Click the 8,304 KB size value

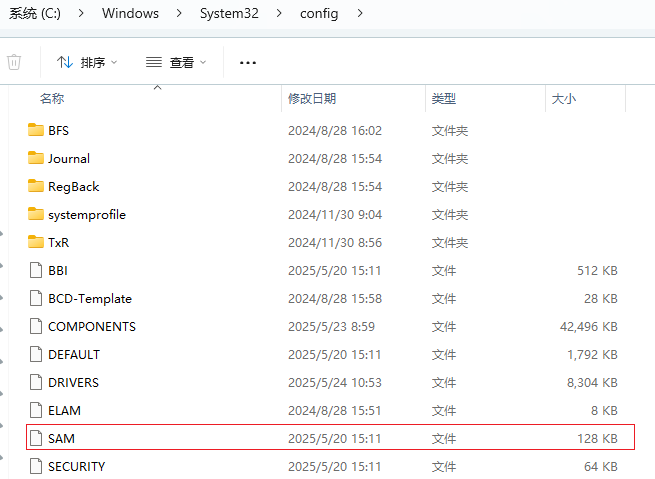(x=592, y=383)
